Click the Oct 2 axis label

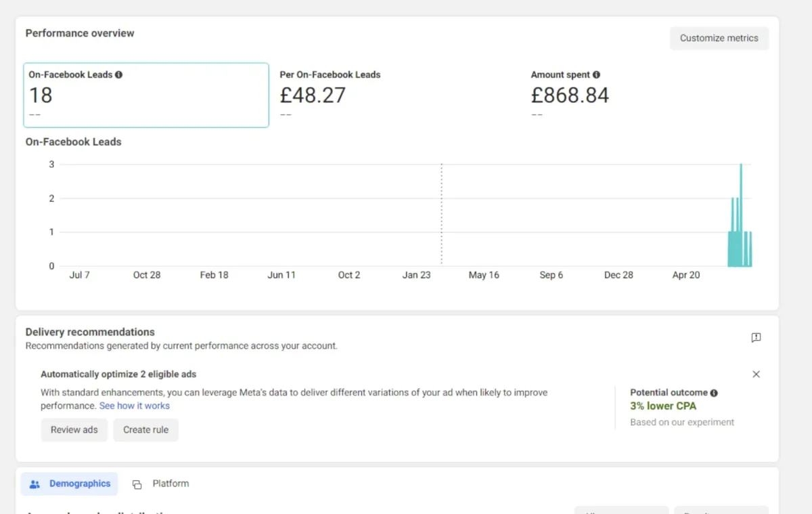pyautogui.click(x=349, y=275)
